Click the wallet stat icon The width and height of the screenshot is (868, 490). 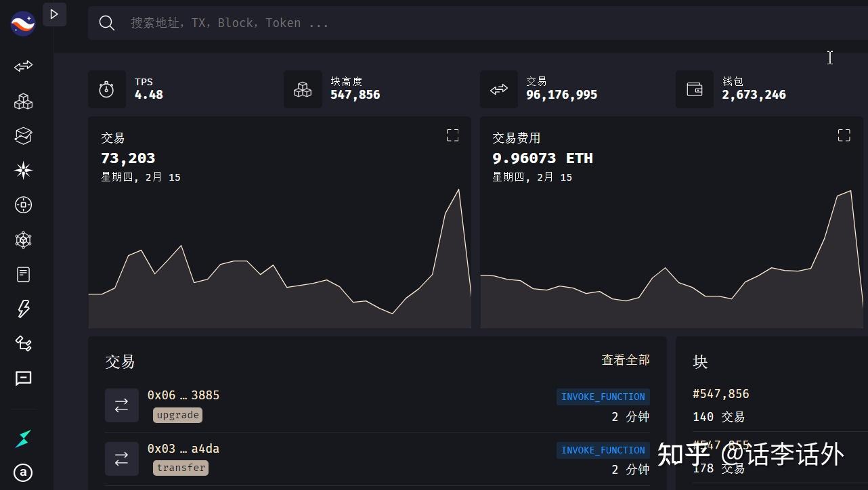pos(695,89)
